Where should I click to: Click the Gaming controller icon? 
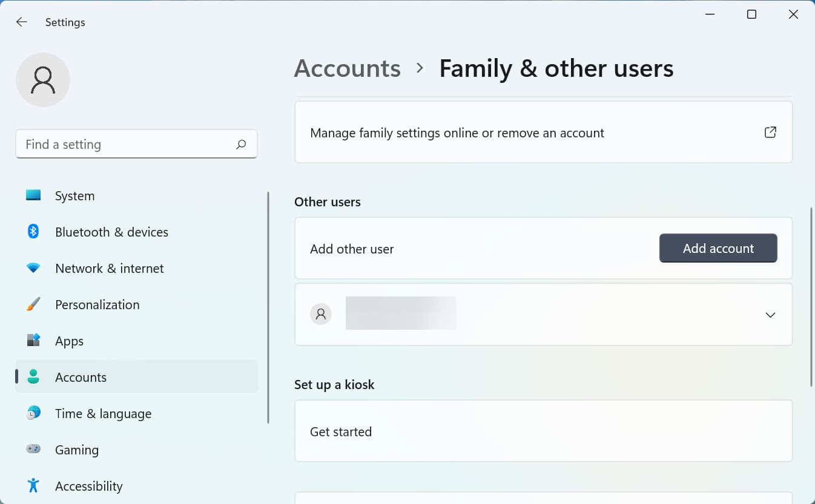[33, 450]
